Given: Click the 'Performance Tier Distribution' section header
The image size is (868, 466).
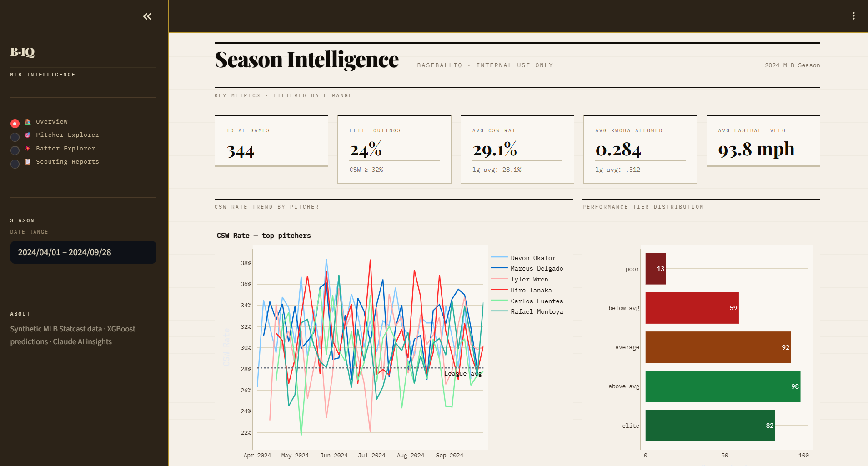Looking at the screenshot, I should point(643,207).
